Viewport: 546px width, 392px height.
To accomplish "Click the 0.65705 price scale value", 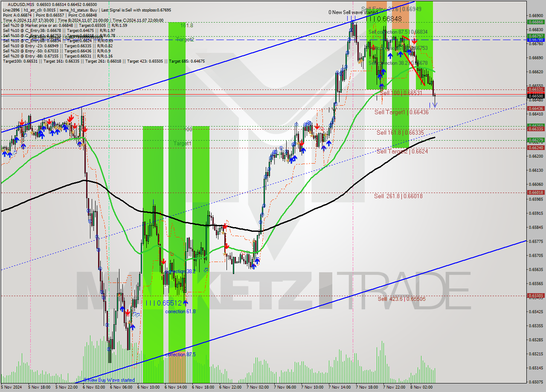I will 536,255.
